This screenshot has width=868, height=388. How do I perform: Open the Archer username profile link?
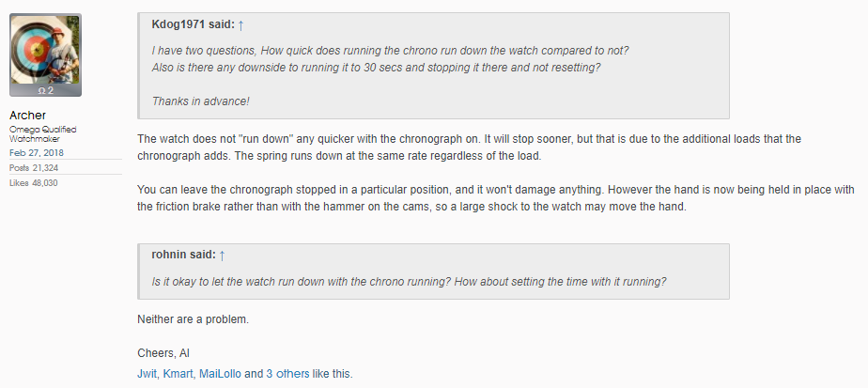(28, 115)
